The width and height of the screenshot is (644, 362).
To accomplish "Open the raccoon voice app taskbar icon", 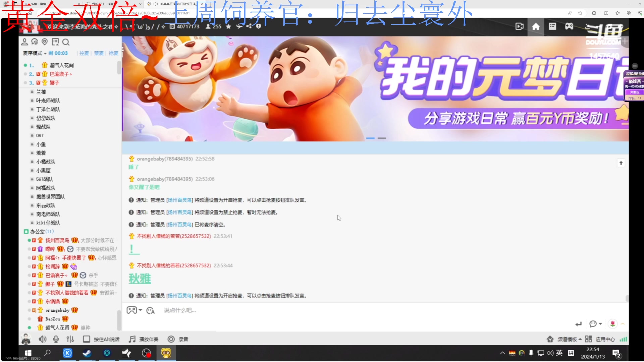I will [166, 353].
